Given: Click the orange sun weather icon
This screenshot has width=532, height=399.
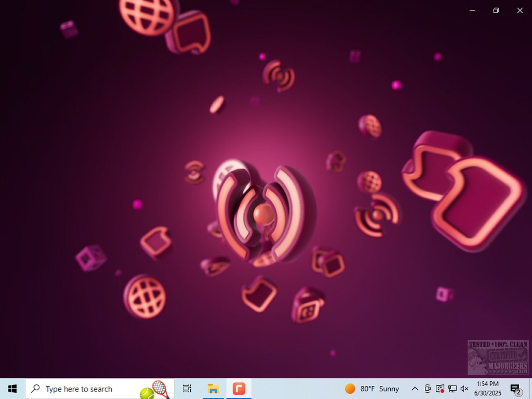Looking at the screenshot, I should pyautogui.click(x=350, y=389).
